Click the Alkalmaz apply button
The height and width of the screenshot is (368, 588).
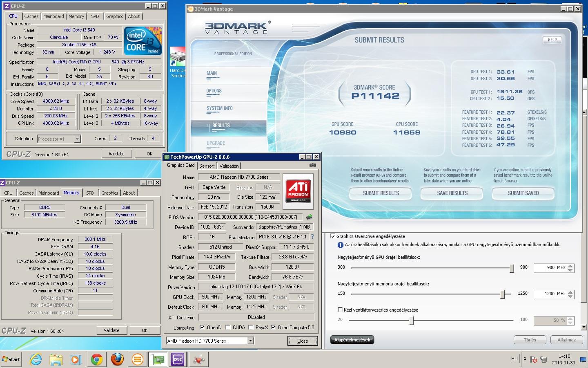click(566, 340)
